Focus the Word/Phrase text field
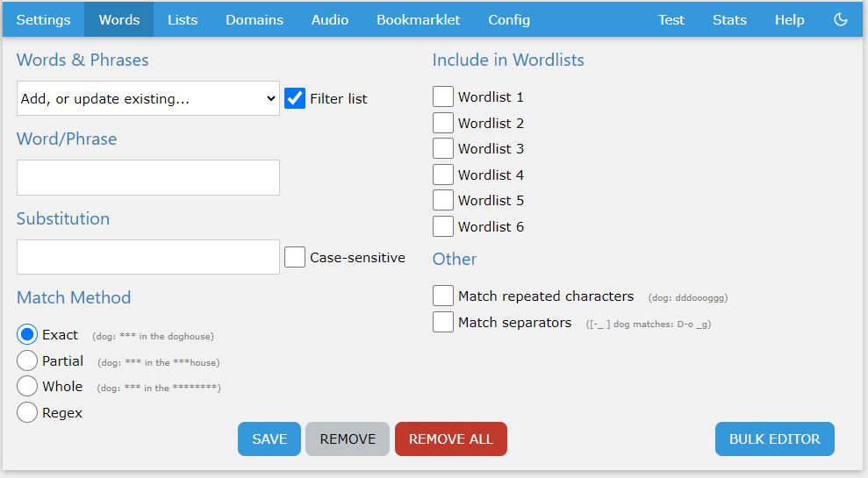This screenshot has height=478, width=868. click(x=147, y=177)
